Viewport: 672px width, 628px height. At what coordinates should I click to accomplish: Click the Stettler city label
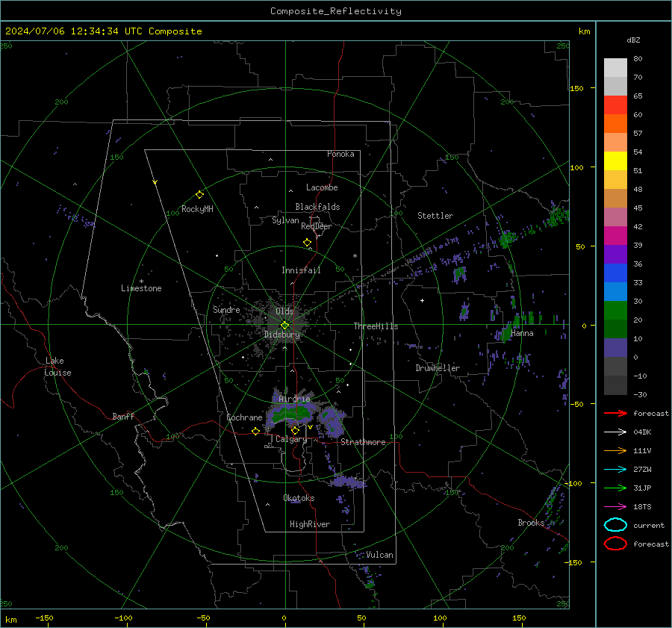[435, 216]
